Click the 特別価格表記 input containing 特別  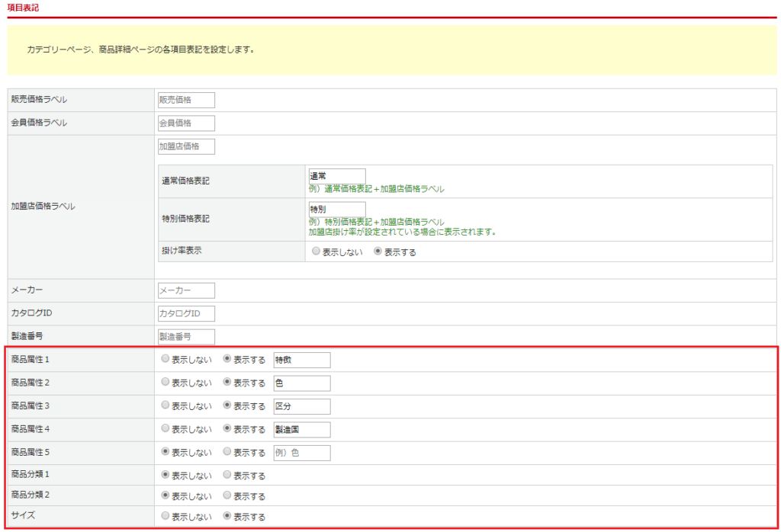(337, 209)
